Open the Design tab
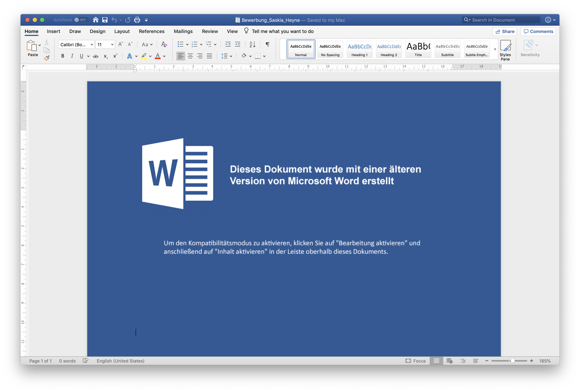This screenshot has width=580, height=392. (x=97, y=31)
